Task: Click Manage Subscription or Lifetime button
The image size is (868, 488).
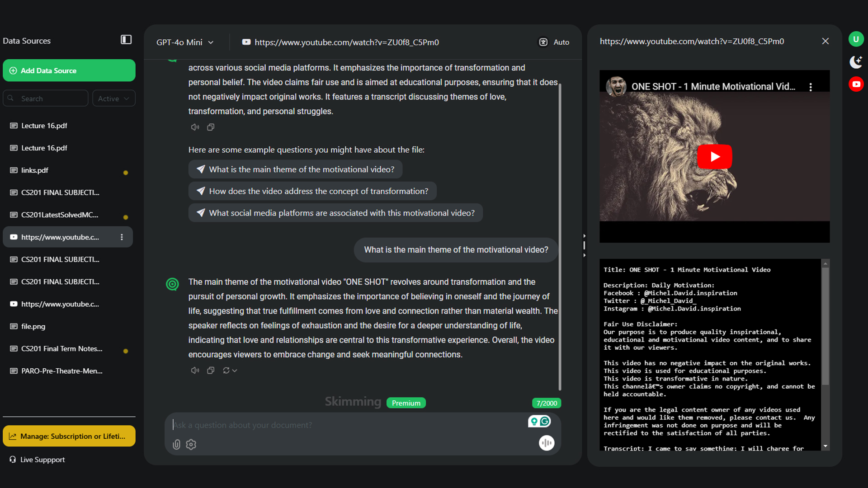Action: [x=69, y=436]
